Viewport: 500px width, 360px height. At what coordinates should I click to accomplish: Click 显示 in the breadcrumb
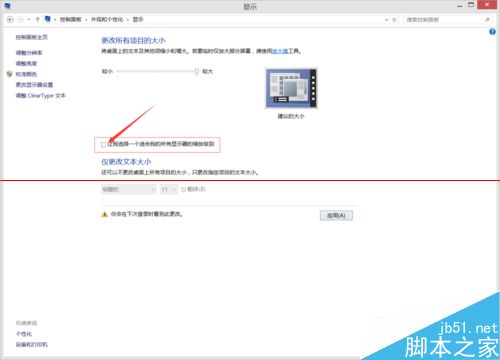pos(138,20)
